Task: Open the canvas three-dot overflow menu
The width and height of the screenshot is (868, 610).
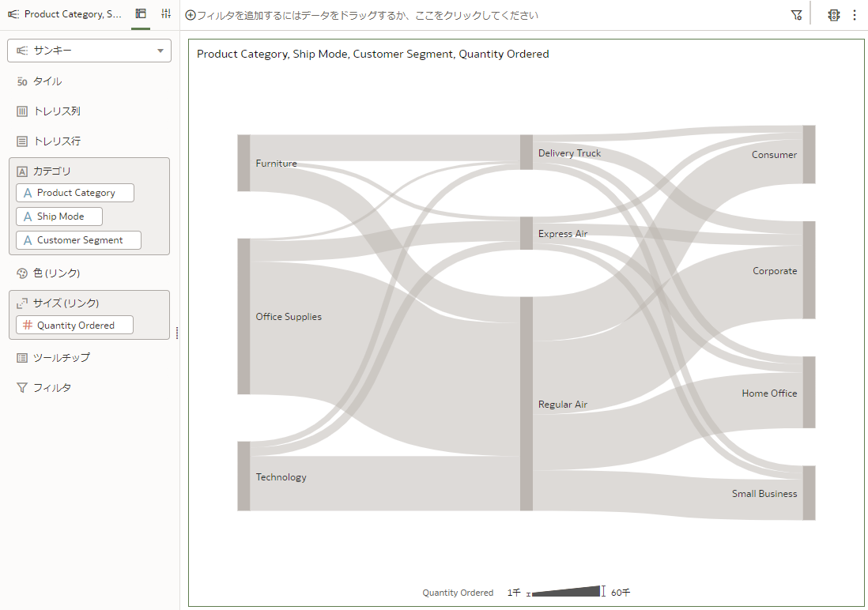Action: (x=855, y=15)
